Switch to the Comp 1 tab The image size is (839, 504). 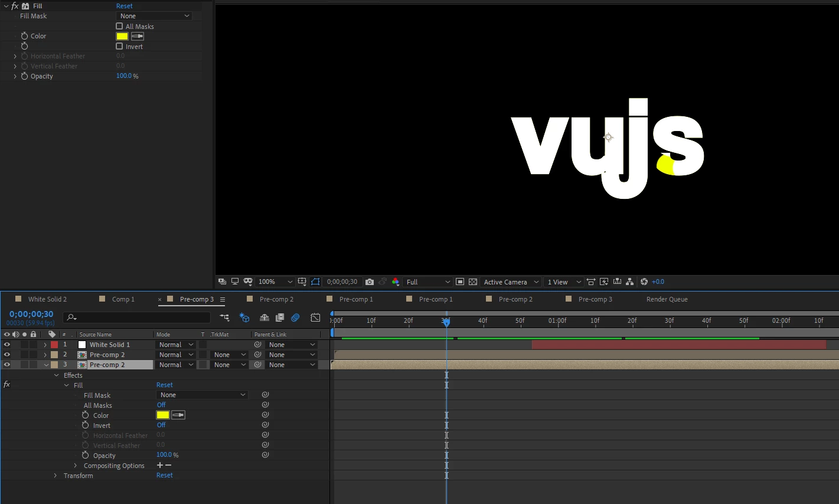coord(123,299)
